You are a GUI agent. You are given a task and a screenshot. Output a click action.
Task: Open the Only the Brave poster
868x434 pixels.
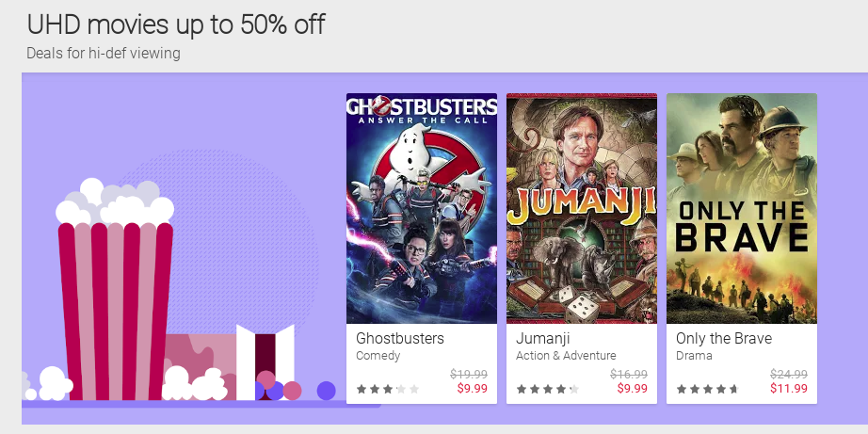[741, 208]
